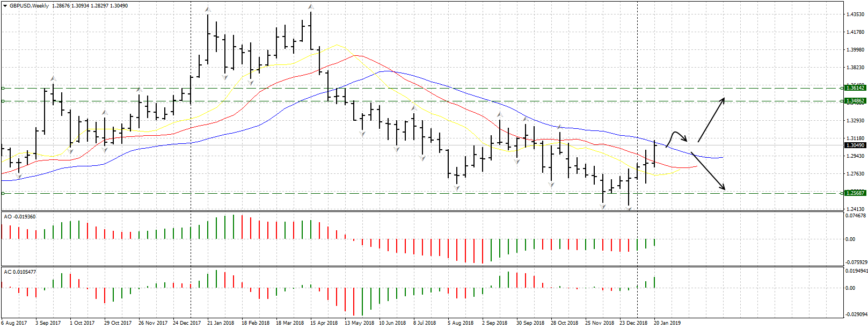The height and width of the screenshot is (329, 868).
Task: Click the end of the blue moving average
Action: pos(723,157)
